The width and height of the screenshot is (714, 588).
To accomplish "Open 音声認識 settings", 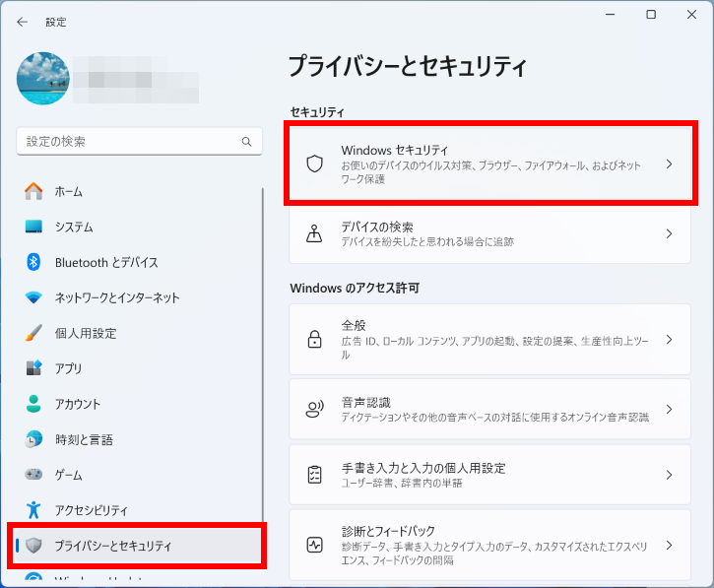I will (x=490, y=409).
